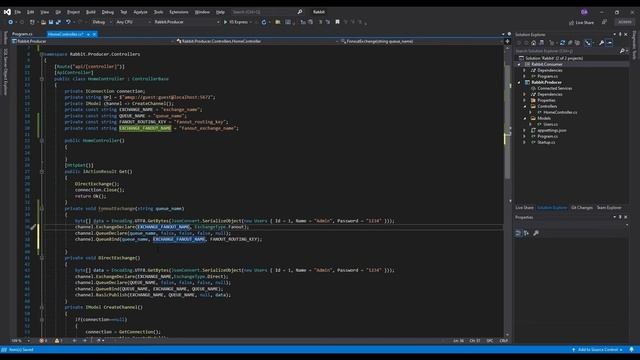The width and height of the screenshot is (640, 360).
Task: Click the Save All icon in toolbar
Action: coord(58,22)
